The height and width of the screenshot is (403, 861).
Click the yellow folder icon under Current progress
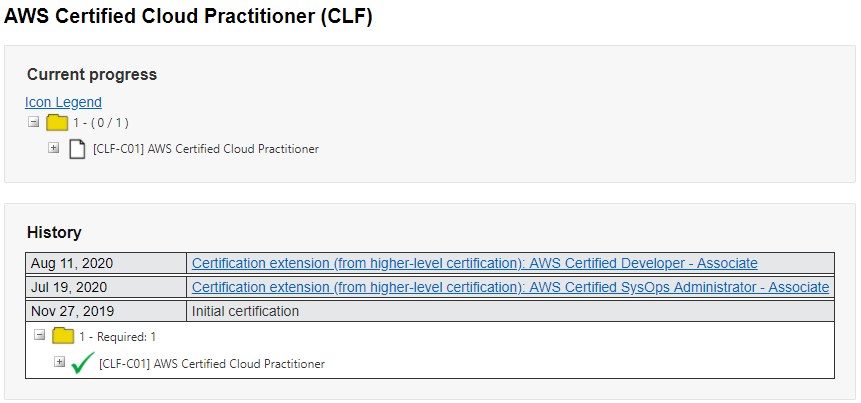tap(57, 123)
